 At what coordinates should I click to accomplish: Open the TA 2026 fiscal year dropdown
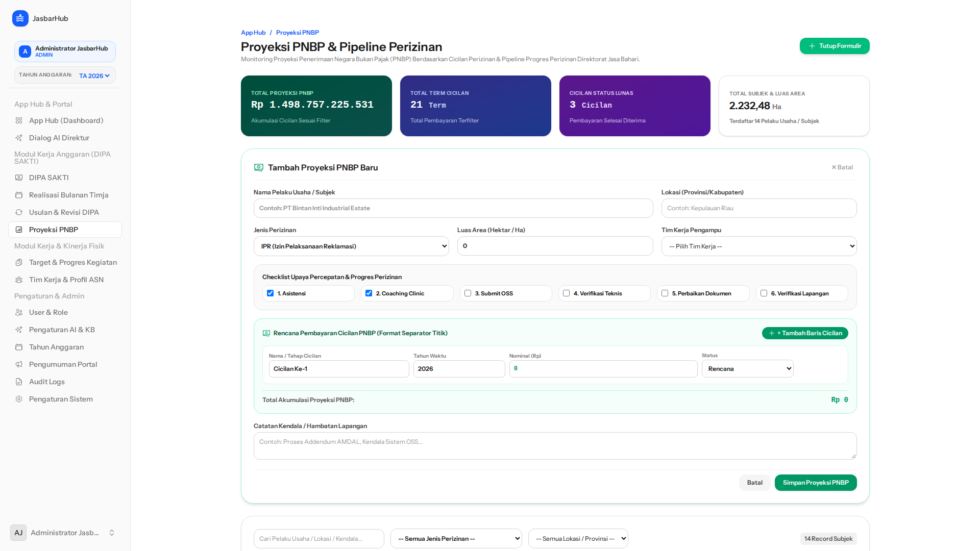point(94,76)
